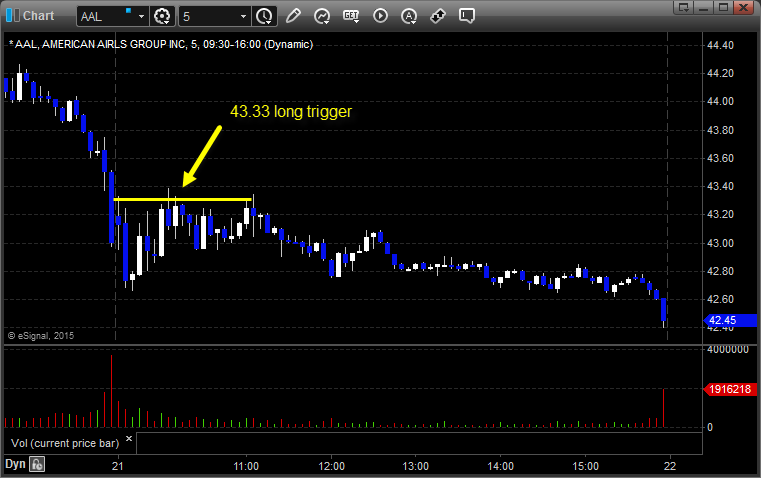This screenshot has width=761, height=478.
Task: Click the 44.00 price axis label
Action: click(721, 101)
